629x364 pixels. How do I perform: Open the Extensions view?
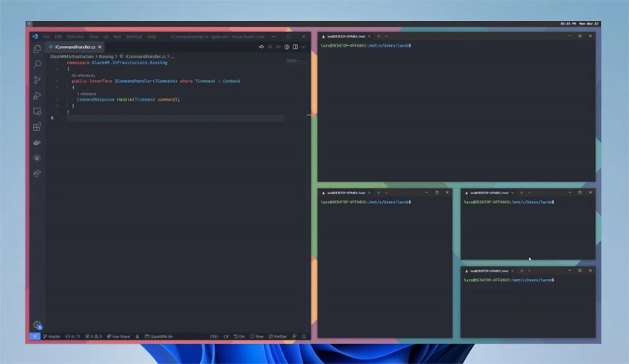(x=38, y=127)
